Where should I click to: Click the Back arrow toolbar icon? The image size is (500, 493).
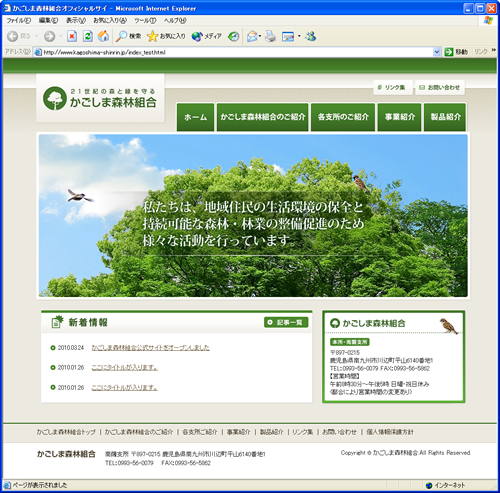click(x=12, y=36)
